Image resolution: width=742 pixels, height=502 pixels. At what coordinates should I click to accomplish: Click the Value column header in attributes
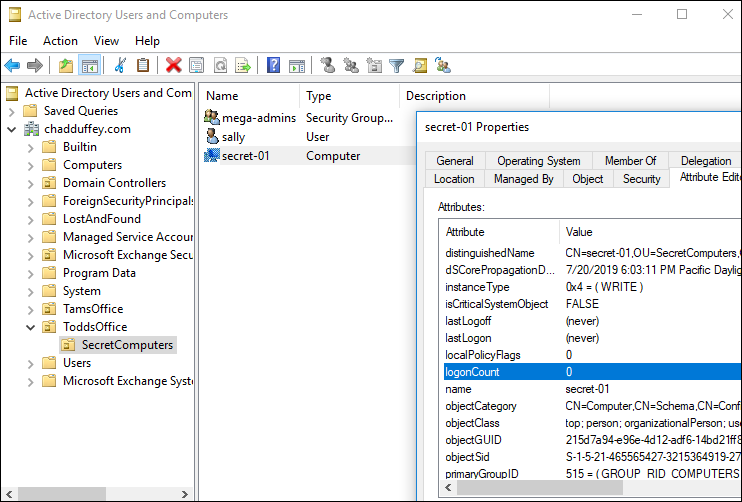pyautogui.click(x=651, y=232)
